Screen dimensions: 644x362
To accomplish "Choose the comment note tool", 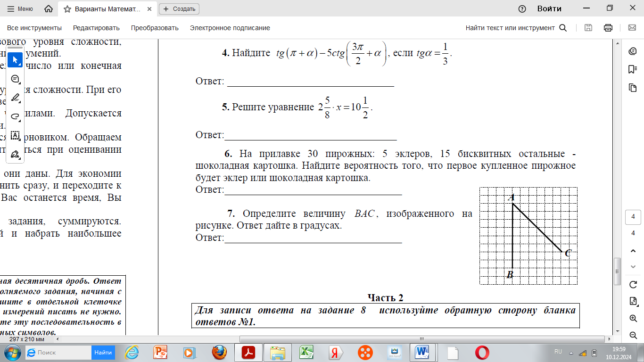I will [15, 79].
